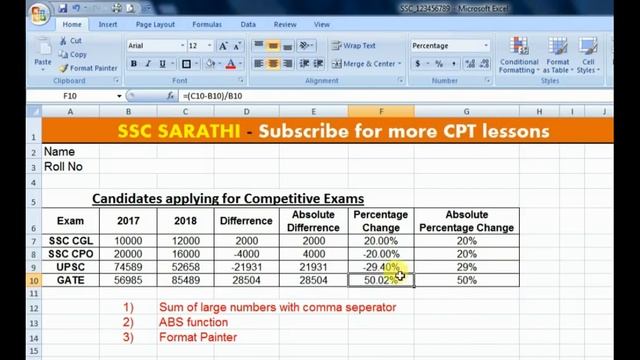Click the Decrease Decimal icon
The width and height of the screenshot is (640, 360).
tap(484, 64)
